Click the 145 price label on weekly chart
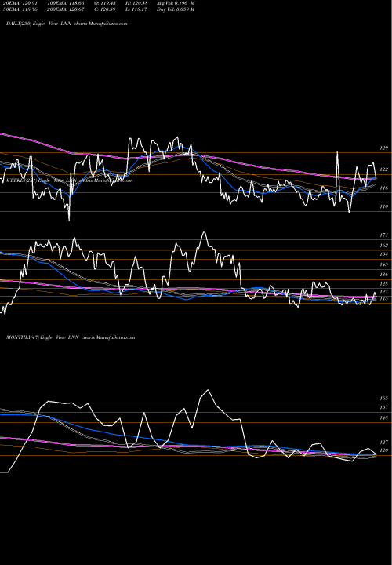This screenshot has height=565, width=392. click(x=383, y=265)
